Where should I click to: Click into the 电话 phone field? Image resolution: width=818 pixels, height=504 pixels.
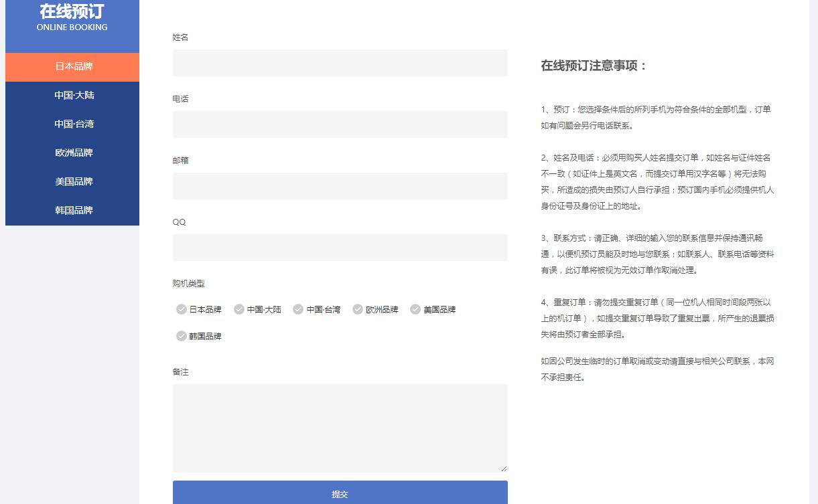340,124
